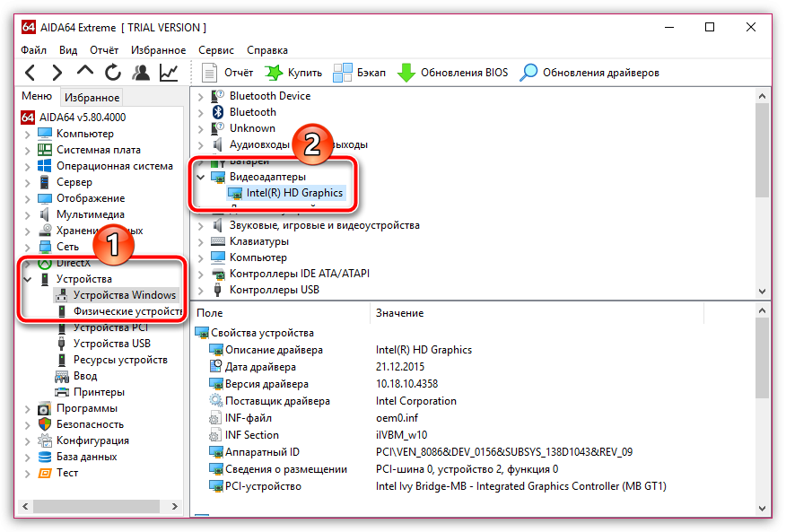The width and height of the screenshot is (786, 532).
Task: Open the Сервис menu
Action: 215,50
